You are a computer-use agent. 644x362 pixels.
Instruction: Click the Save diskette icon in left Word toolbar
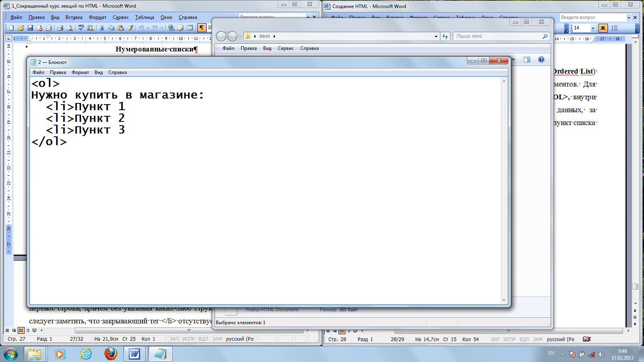click(x=30, y=28)
